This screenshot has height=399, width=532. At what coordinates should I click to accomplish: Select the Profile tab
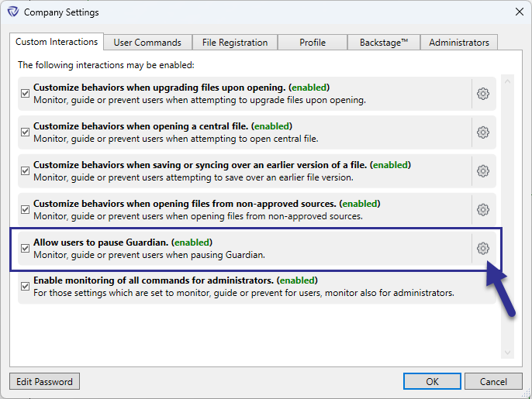point(313,43)
